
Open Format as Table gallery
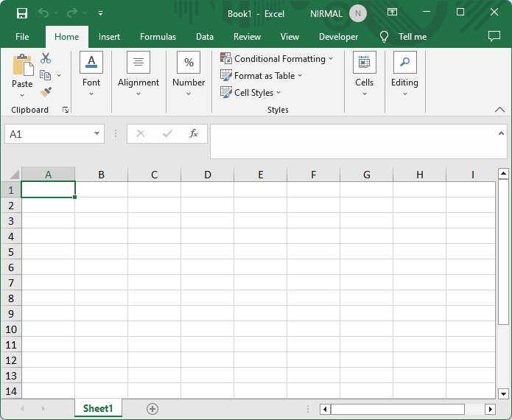(x=261, y=76)
